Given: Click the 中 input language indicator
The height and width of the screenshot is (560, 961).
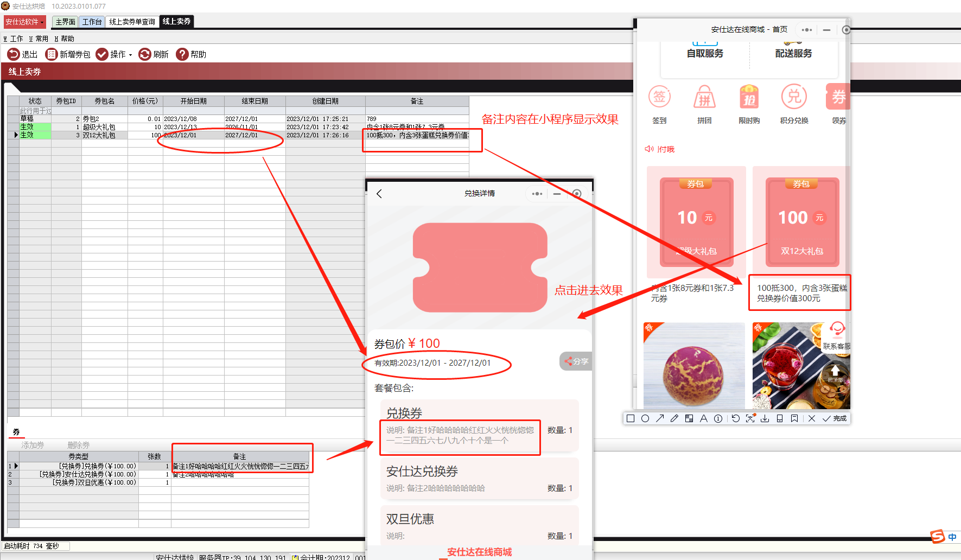Looking at the screenshot, I should (952, 537).
